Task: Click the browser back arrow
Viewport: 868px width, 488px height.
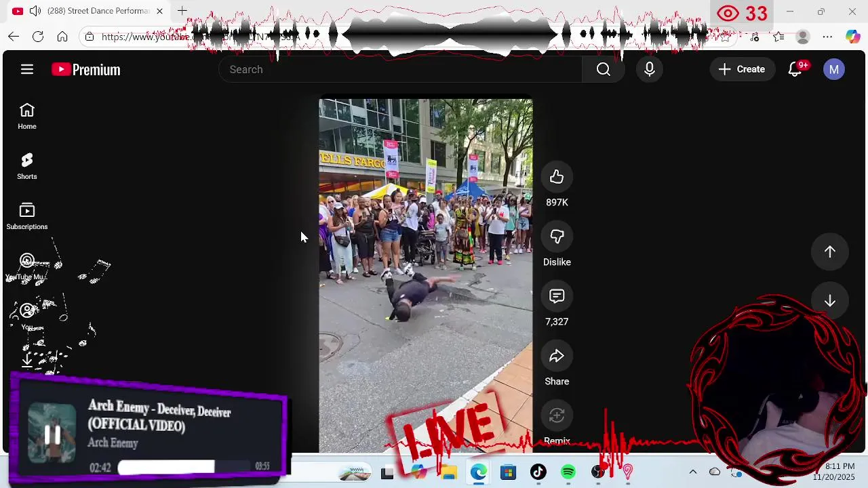Action: (x=14, y=37)
